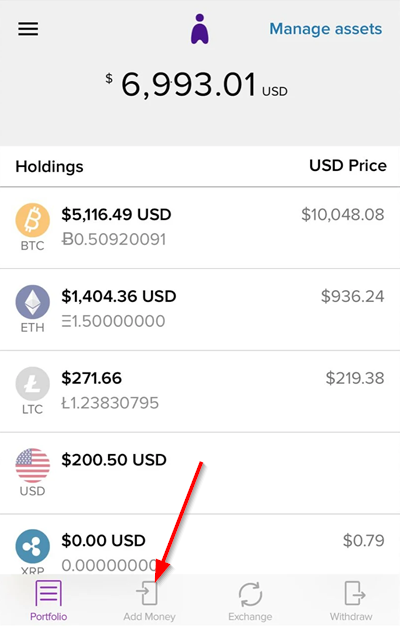Tap the Holdings column header
Viewport: 400px width, 626px height.
coord(50,166)
